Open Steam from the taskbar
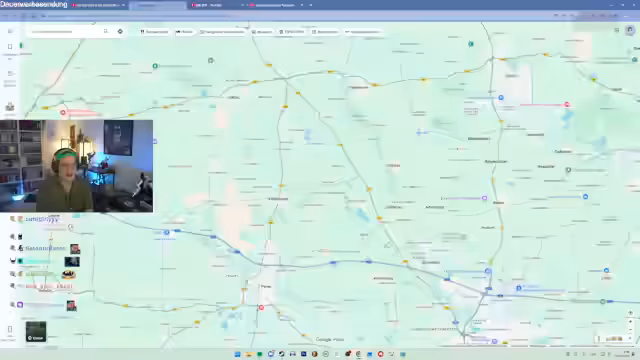The height and width of the screenshot is (360, 640). coord(282,354)
